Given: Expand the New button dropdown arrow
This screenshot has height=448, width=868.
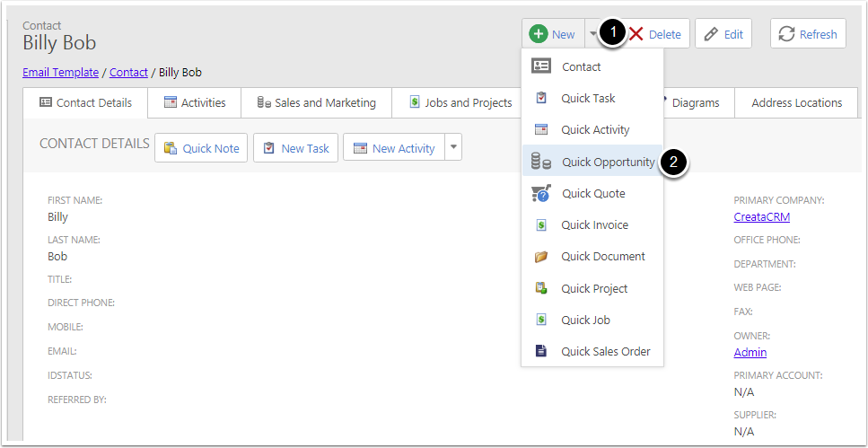Looking at the screenshot, I should (593, 34).
